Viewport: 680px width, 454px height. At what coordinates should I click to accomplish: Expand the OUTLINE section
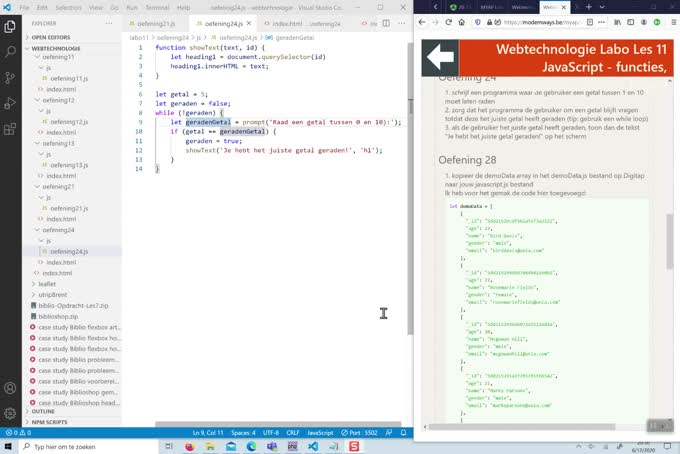coord(43,411)
